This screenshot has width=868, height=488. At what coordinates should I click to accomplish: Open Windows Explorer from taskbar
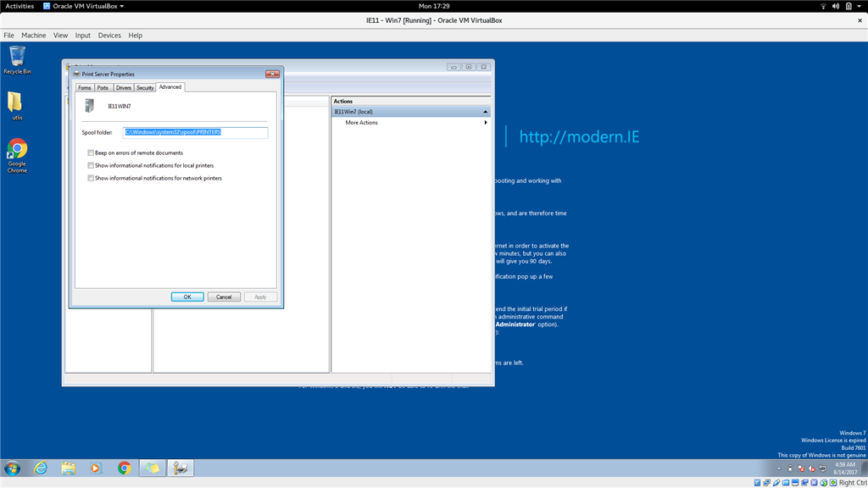click(x=69, y=468)
